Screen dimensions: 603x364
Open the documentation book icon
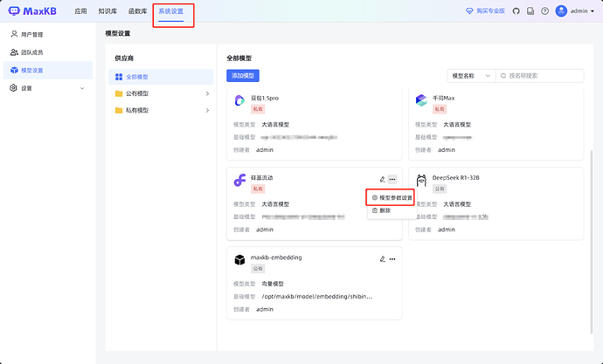(x=530, y=11)
